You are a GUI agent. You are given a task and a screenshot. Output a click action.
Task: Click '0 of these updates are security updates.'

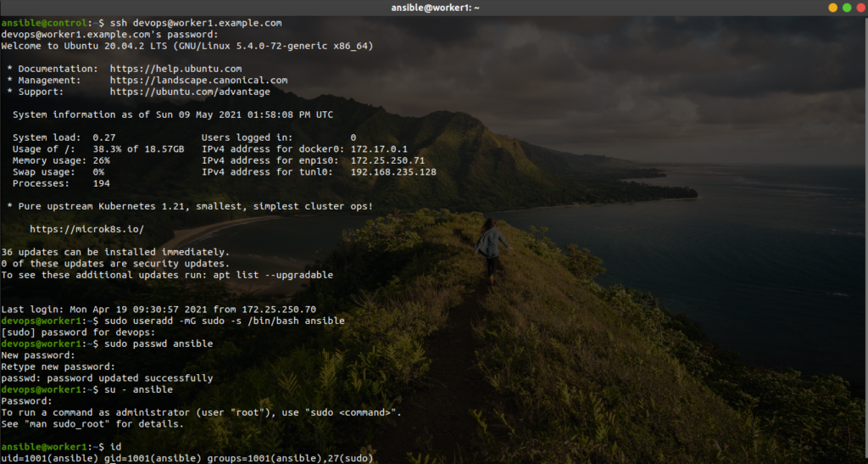pyautogui.click(x=115, y=264)
